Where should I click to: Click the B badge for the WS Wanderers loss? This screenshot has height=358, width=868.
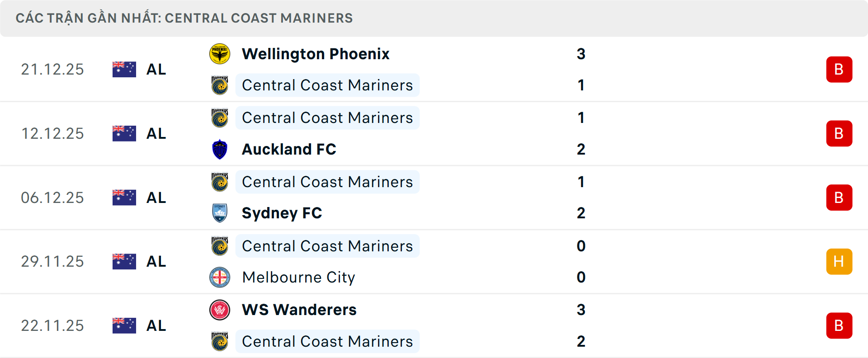pyautogui.click(x=839, y=325)
